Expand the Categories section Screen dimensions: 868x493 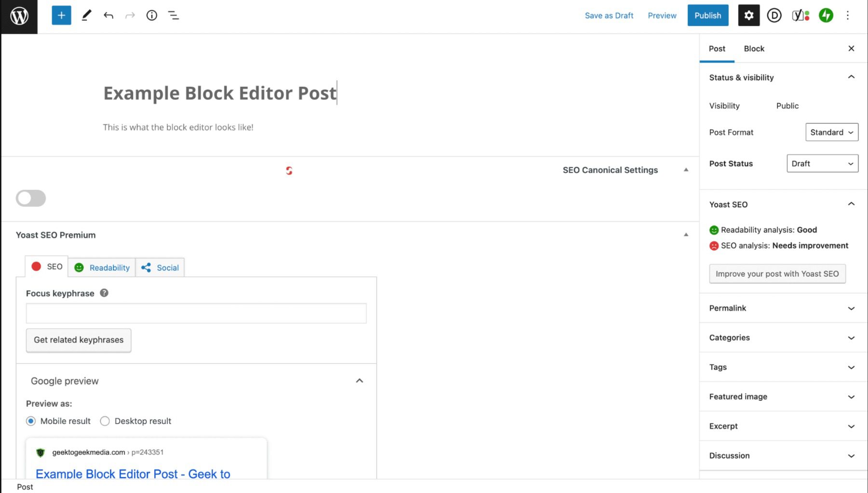[x=782, y=337]
